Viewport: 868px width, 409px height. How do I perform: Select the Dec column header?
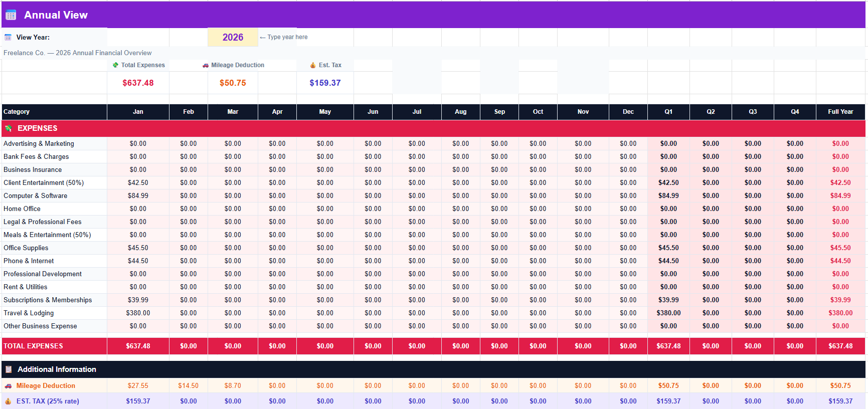[628, 112]
